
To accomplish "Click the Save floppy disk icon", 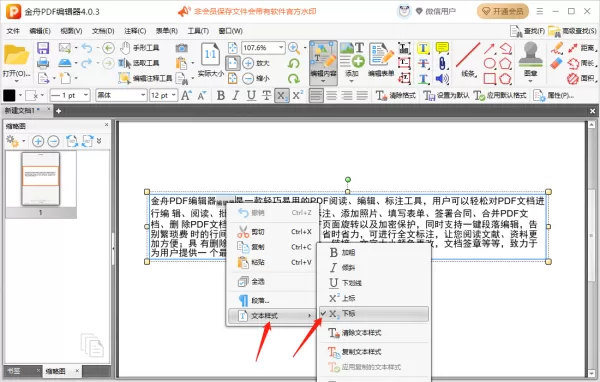I will tap(43, 48).
